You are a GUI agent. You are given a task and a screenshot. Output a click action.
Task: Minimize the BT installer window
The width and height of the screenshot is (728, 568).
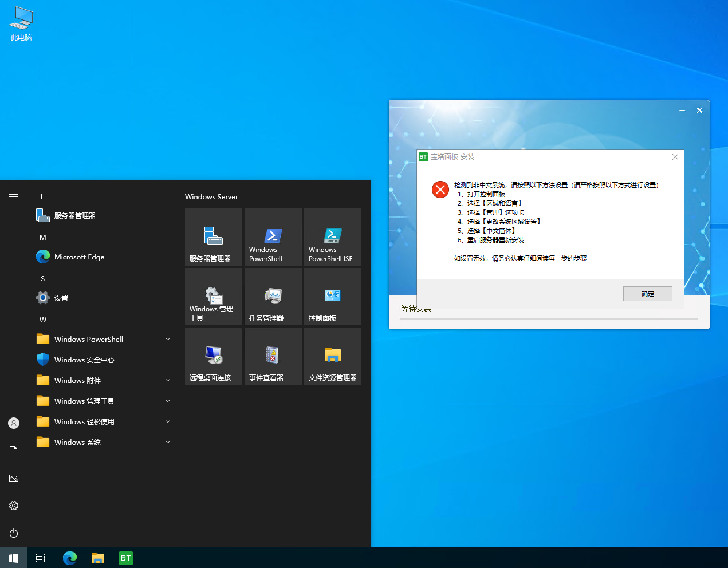(682, 111)
